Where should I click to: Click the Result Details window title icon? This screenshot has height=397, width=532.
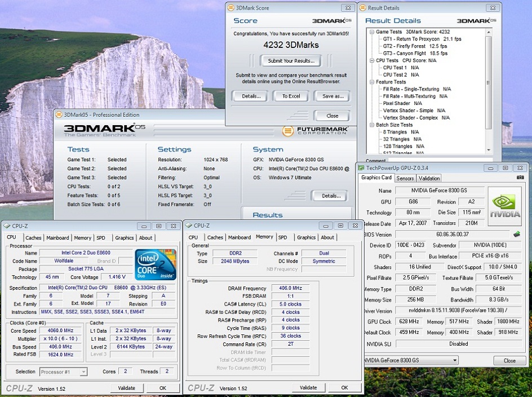[x=363, y=8]
